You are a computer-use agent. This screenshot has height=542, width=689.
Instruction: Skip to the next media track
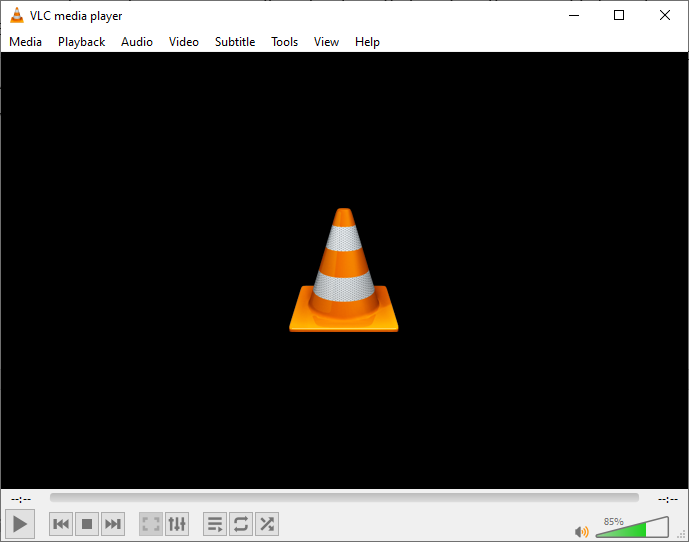point(113,524)
